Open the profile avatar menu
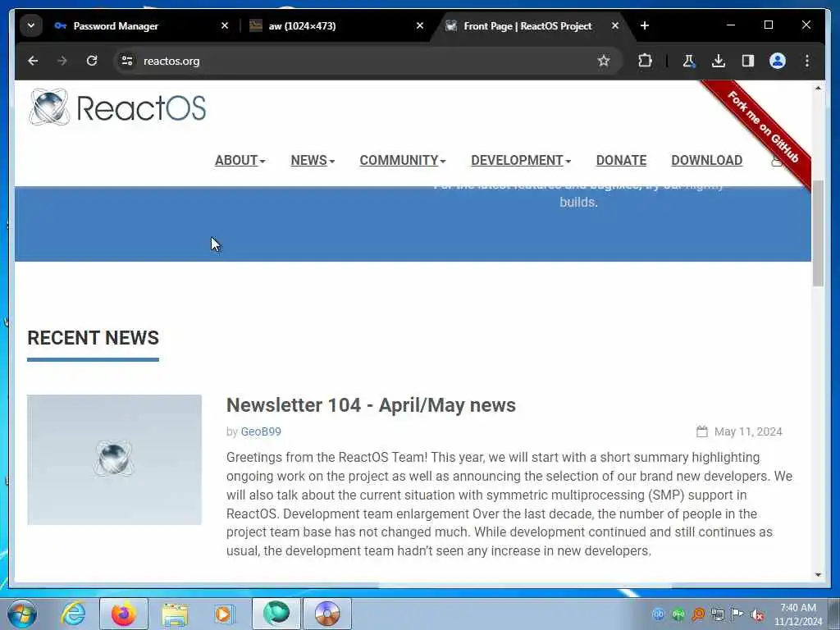The height and width of the screenshot is (630, 840). [778, 61]
